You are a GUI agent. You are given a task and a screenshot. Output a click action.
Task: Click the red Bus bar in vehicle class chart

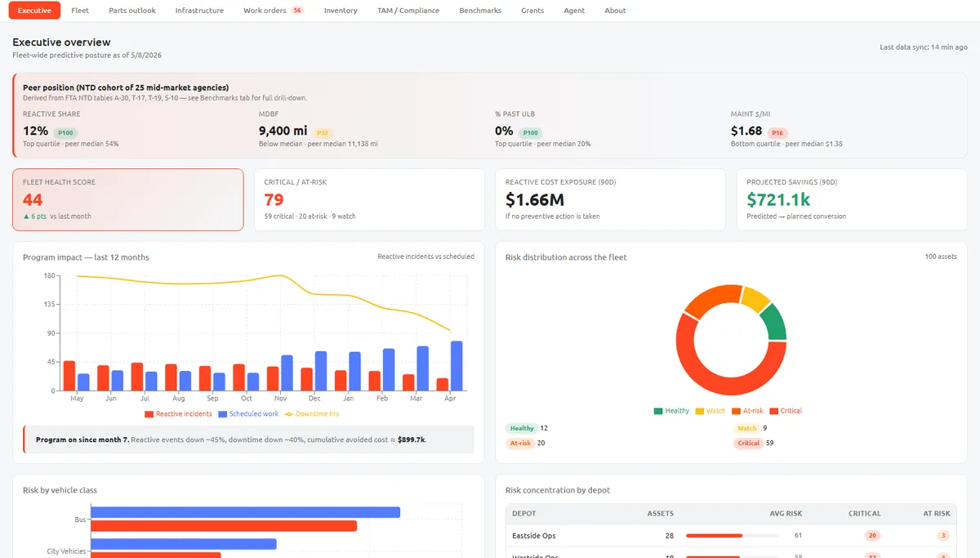tap(224, 526)
